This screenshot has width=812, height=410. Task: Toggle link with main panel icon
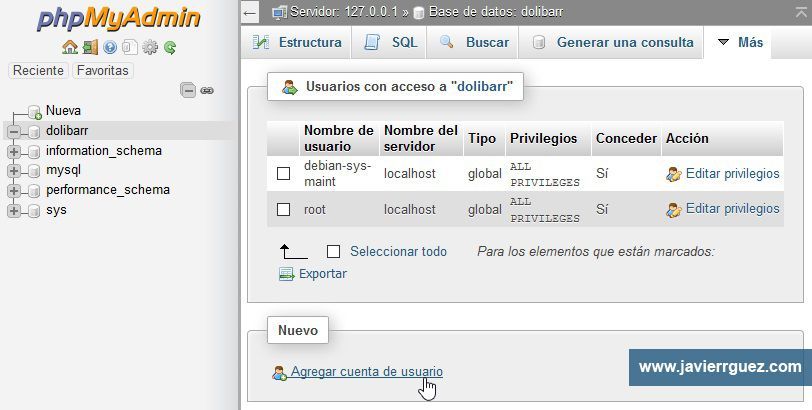207,91
